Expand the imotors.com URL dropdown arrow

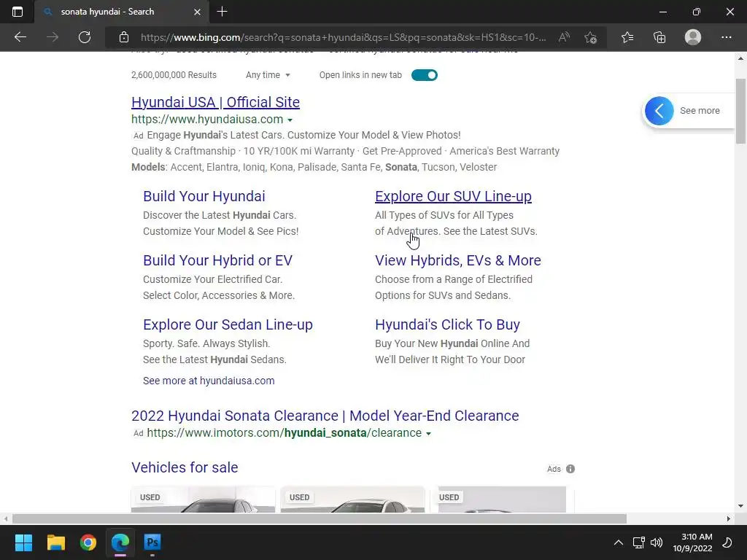(428, 434)
